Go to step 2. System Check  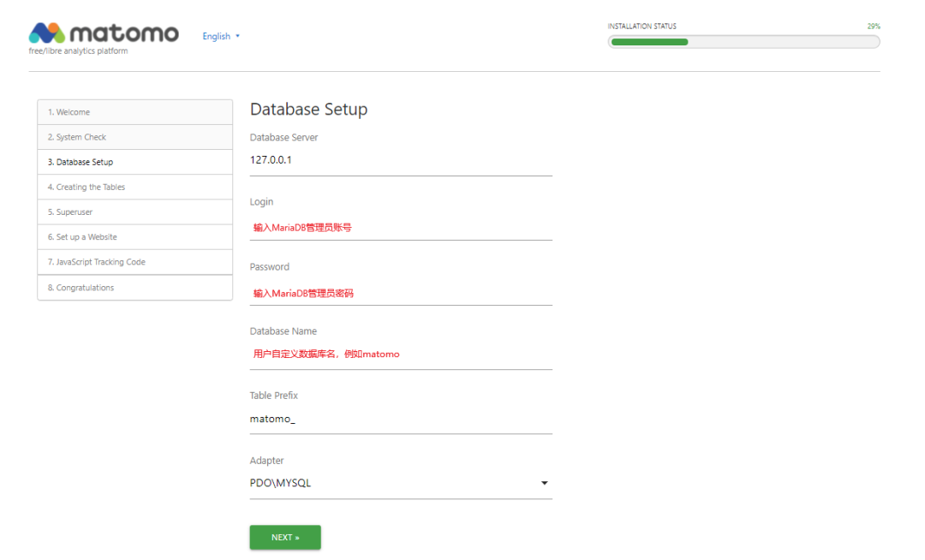click(x=135, y=137)
